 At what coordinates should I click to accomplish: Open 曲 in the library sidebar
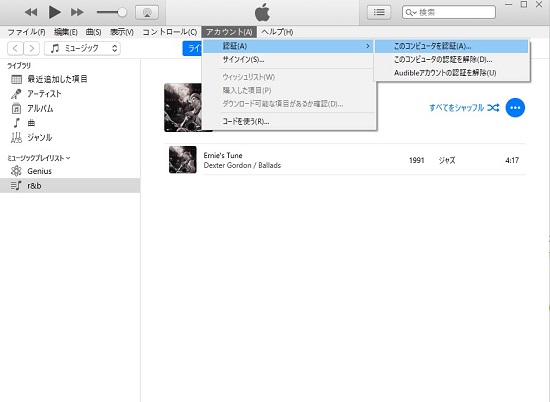(70, 123)
